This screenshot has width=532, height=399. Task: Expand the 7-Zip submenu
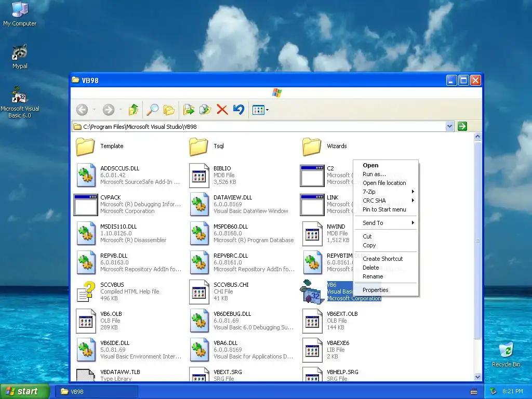point(386,192)
